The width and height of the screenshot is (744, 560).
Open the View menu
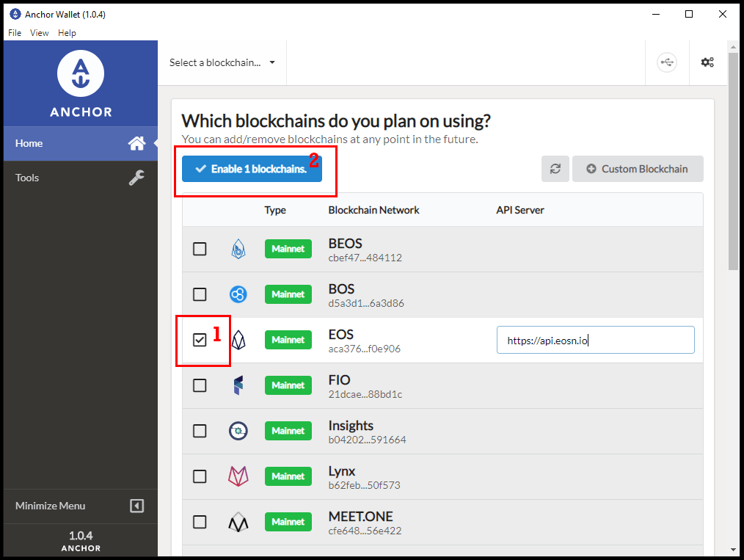[40, 33]
